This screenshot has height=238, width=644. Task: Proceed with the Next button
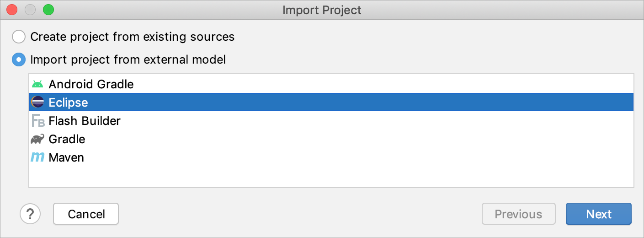point(598,214)
